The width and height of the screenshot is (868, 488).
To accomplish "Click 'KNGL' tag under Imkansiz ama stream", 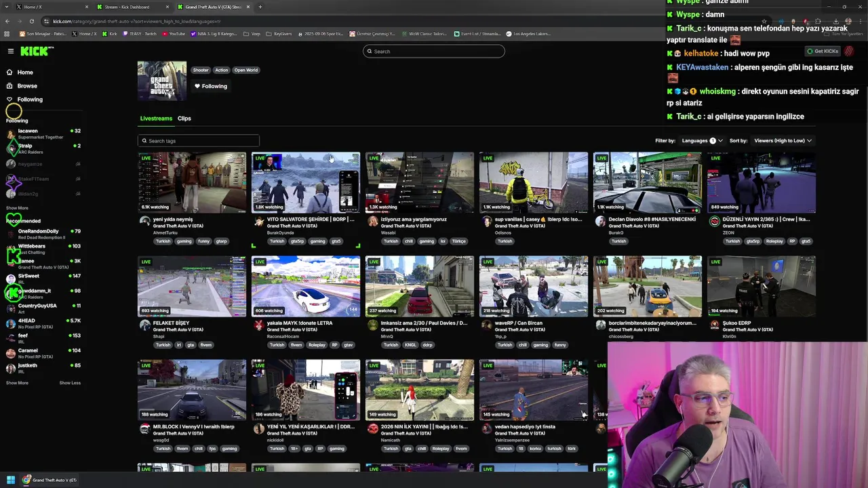I will [x=410, y=345].
